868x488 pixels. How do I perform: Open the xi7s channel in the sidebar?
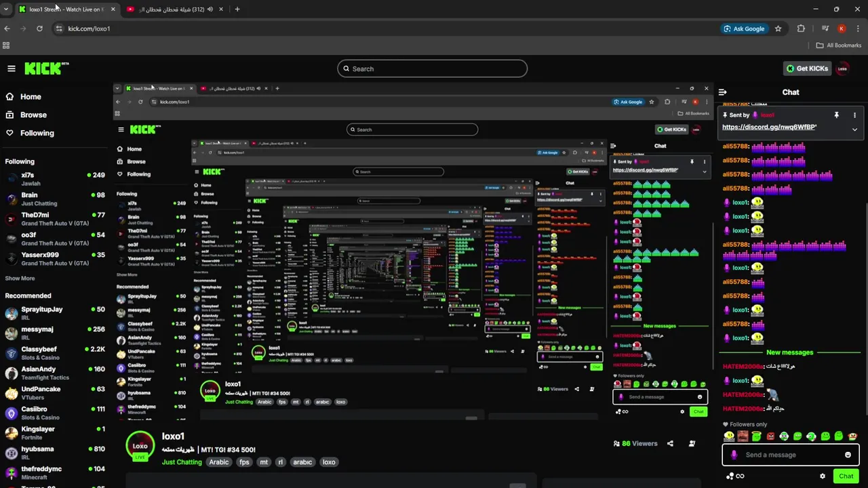pos(54,179)
